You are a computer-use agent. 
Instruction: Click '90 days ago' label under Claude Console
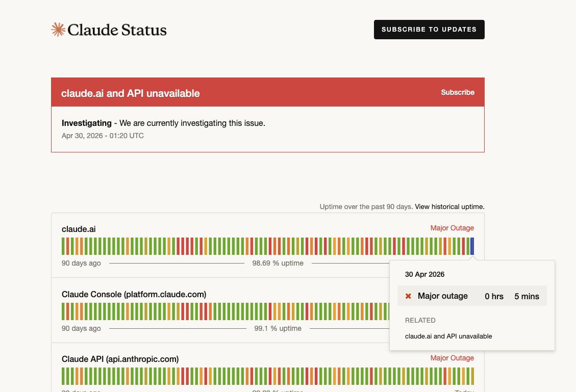(81, 328)
